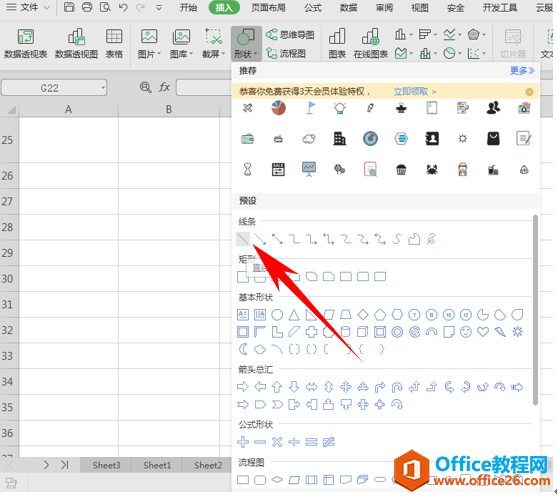Expand the cell name box G22 dropdown
Screen dimensions: 557x498
[103, 88]
